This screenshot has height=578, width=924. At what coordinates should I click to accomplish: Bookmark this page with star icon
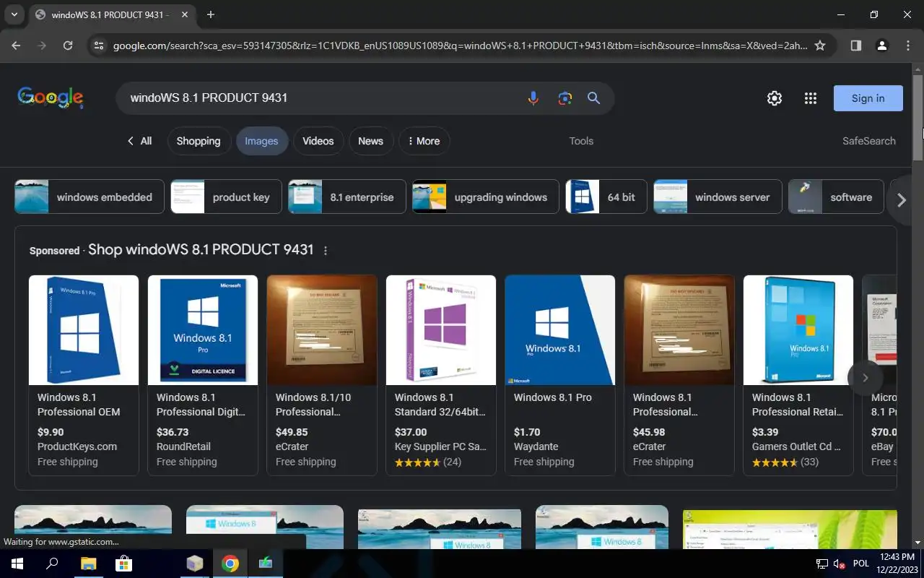[820, 46]
